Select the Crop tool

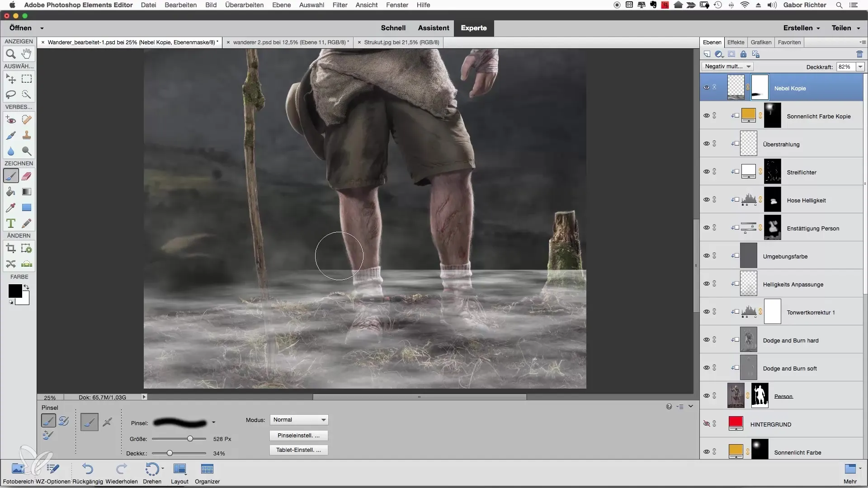(x=11, y=249)
